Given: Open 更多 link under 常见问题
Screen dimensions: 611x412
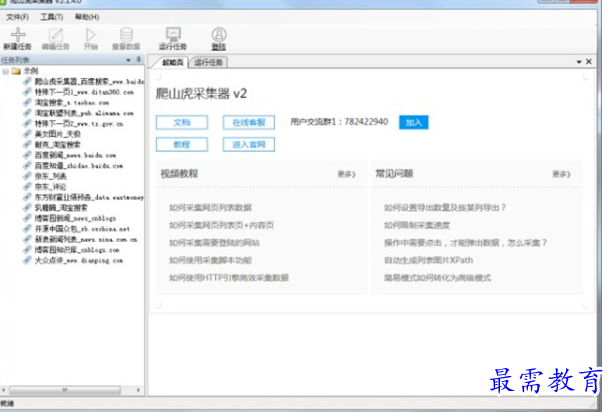Looking at the screenshot, I should pyautogui.click(x=562, y=174).
